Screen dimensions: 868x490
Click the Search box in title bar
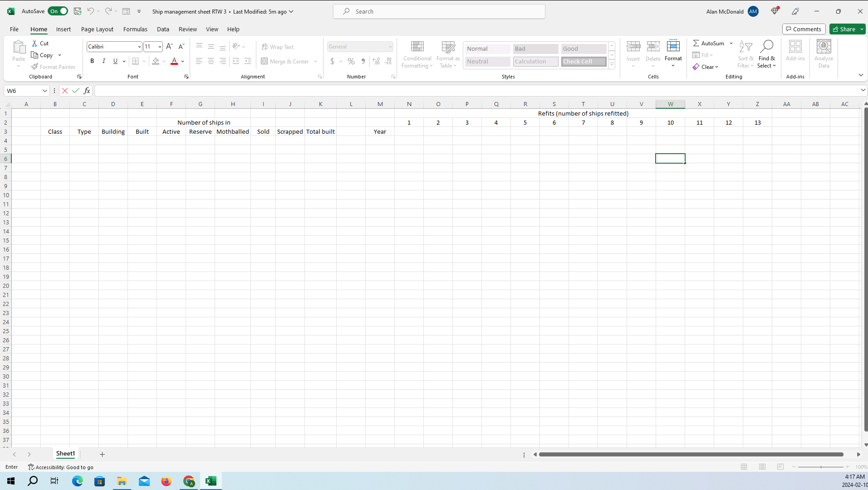(439, 11)
